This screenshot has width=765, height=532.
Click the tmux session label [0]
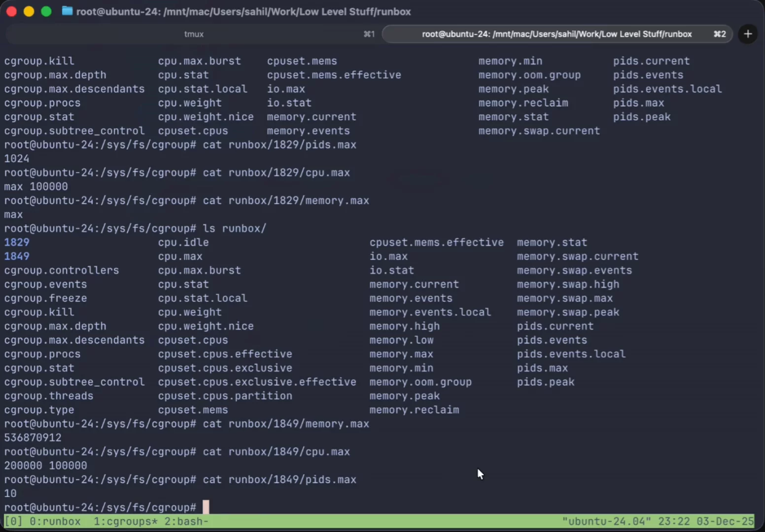point(13,521)
